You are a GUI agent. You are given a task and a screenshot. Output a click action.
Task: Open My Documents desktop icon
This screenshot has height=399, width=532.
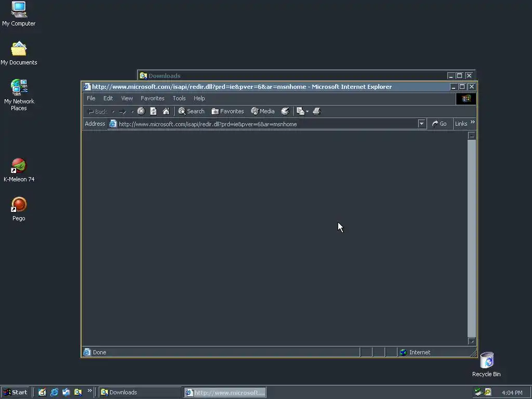pyautogui.click(x=19, y=53)
